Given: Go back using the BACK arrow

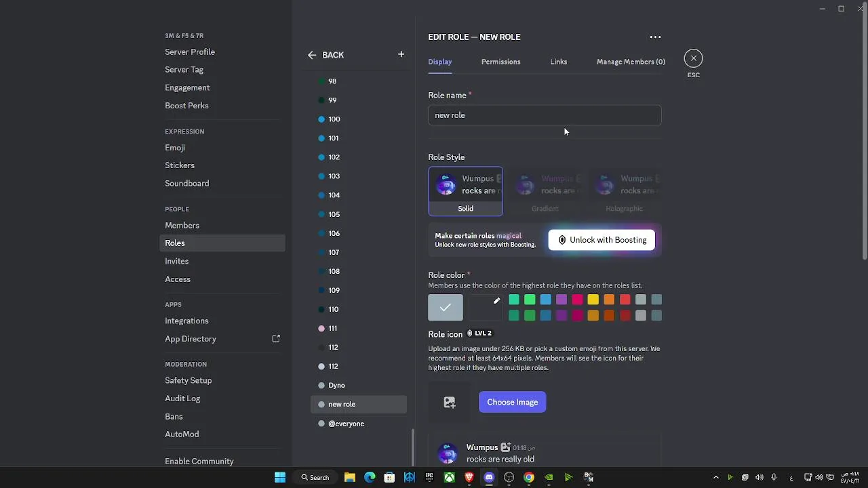Looking at the screenshot, I should [325, 55].
